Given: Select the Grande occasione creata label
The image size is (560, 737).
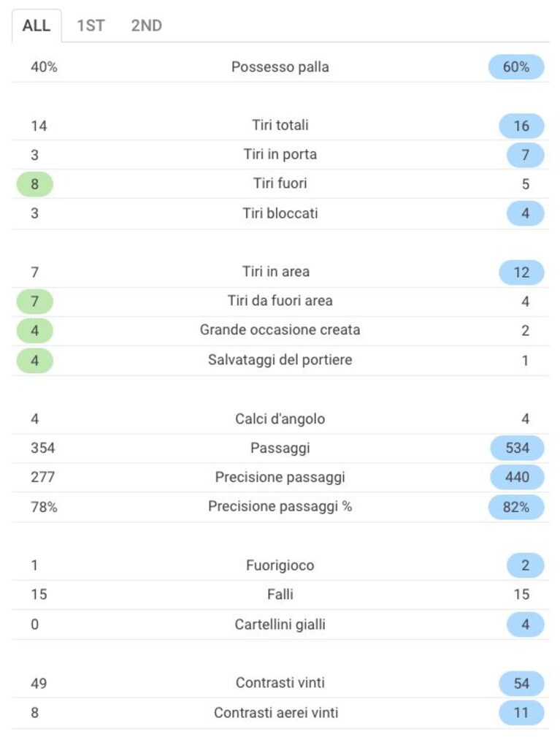Looking at the screenshot, I should click(280, 330).
